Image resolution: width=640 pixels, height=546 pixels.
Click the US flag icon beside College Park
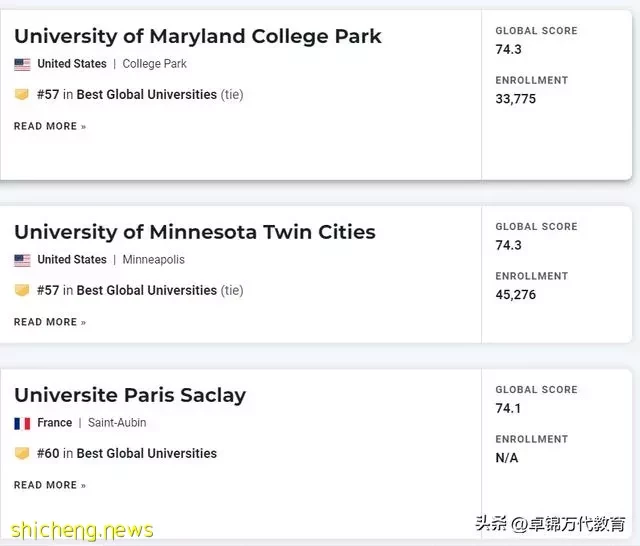pos(22,64)
